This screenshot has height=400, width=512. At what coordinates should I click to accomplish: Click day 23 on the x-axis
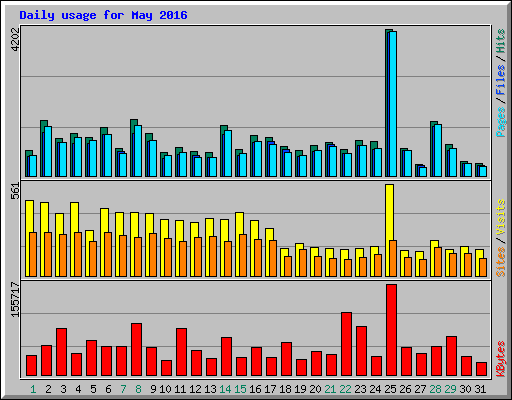[360, 389]
